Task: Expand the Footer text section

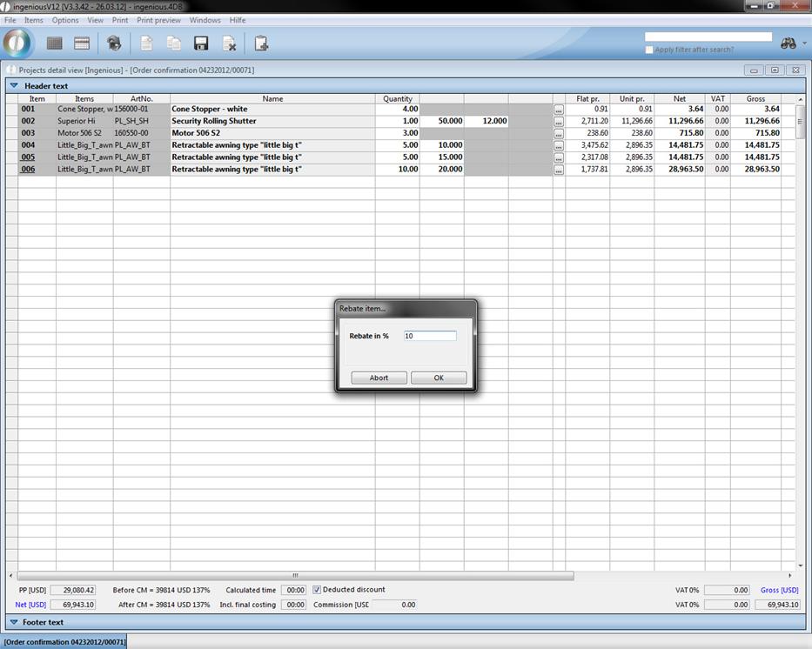Action: pyautogui.click(x=14, y=622)
